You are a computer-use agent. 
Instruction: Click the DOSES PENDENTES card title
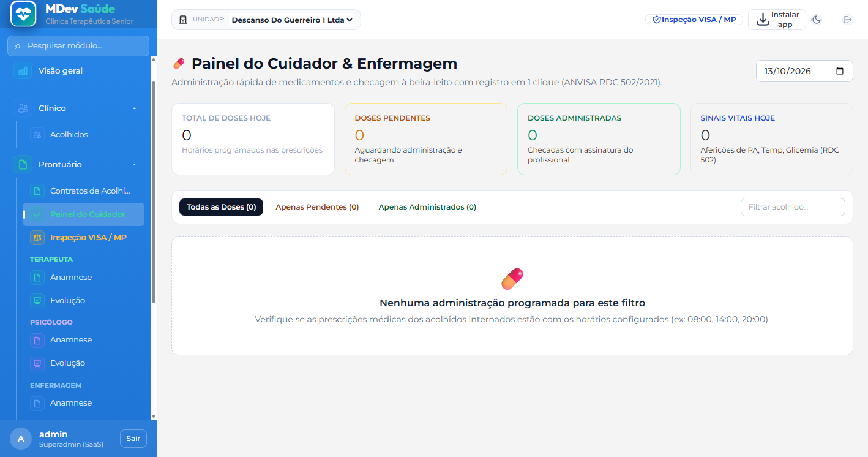pyautogui.click(x=392, y=118)
